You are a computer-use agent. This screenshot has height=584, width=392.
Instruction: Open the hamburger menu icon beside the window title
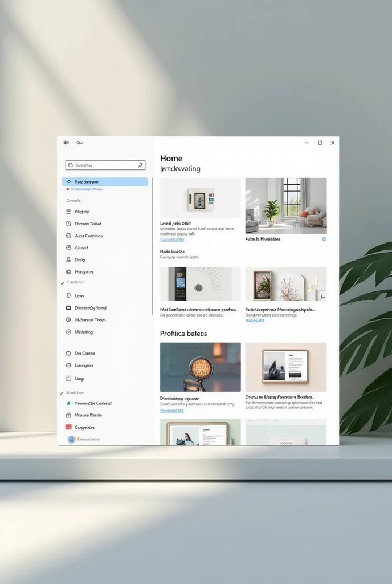(x=66, y=143)
